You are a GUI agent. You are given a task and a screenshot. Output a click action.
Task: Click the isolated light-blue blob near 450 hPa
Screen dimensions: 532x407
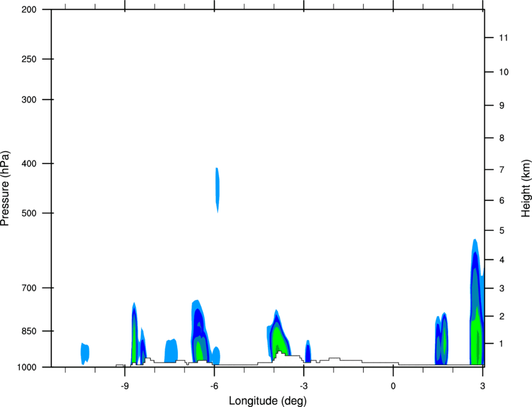click(217, 190)
